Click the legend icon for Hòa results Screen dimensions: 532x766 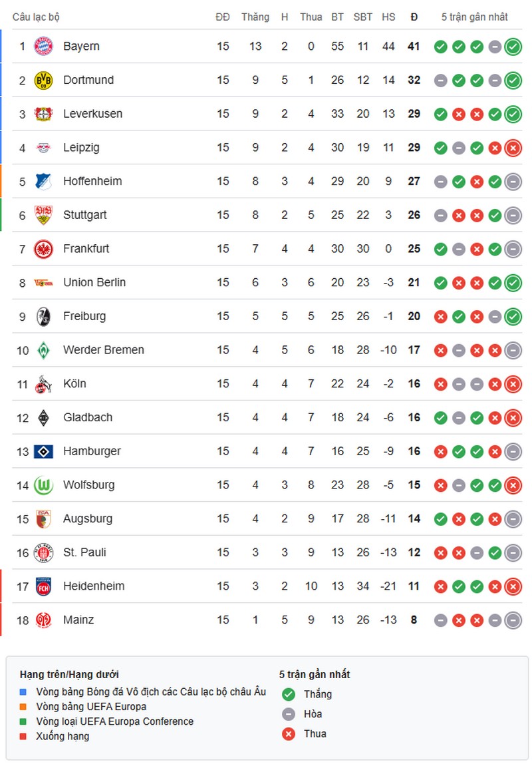289,714
